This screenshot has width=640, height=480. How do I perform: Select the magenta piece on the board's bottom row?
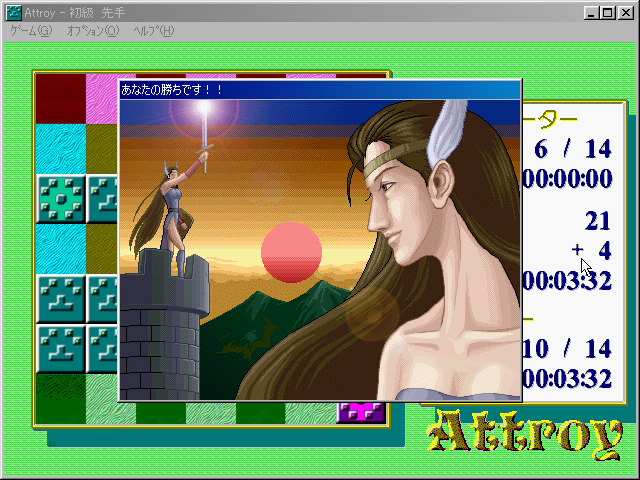click(x=361, y=413)
